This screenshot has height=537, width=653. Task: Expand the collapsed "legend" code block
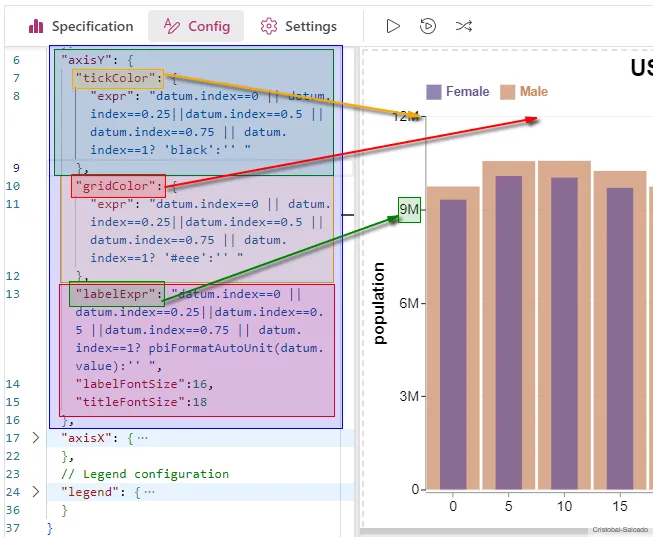(x=37, y=492)
